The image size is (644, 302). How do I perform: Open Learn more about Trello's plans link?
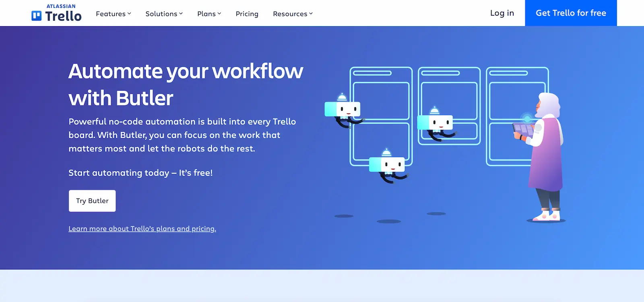142,229
